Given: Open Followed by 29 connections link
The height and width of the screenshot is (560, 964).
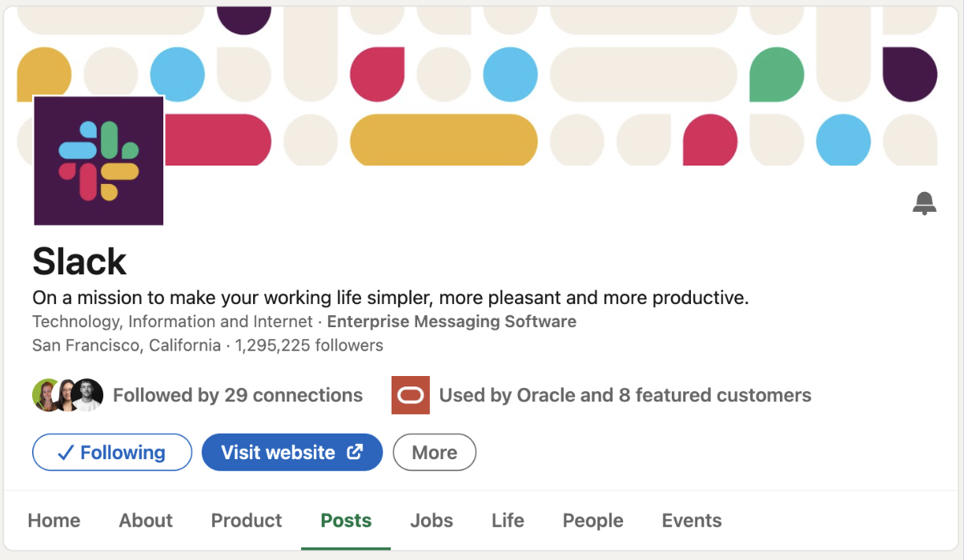Looking at the screenshot, I should coord(238,395).
